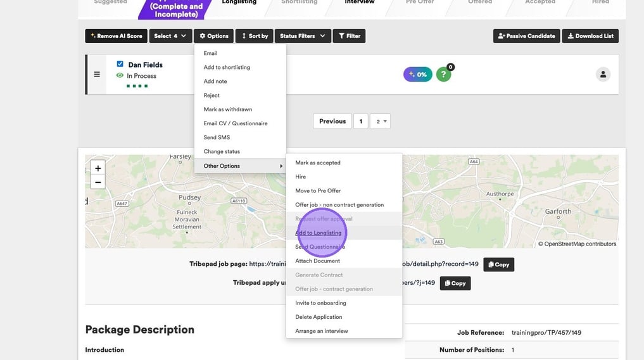Open the page number 2 dropdown

[x=380, y=121]
